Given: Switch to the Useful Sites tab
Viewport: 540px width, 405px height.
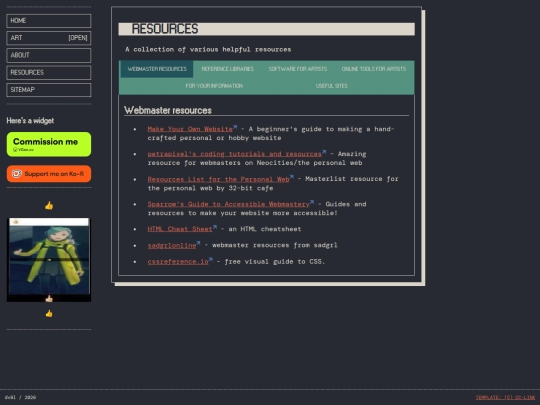Looking at the screenshot, I should tap(332, 86).
